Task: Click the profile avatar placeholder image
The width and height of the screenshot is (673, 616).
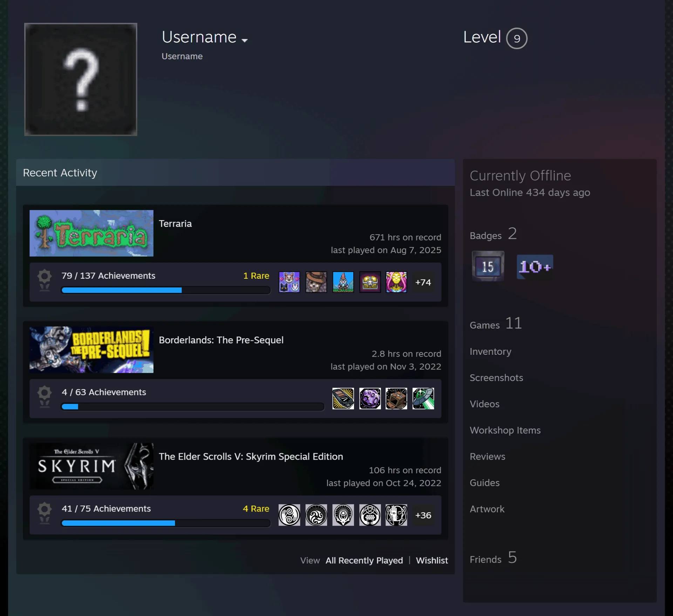Action: 81,79
